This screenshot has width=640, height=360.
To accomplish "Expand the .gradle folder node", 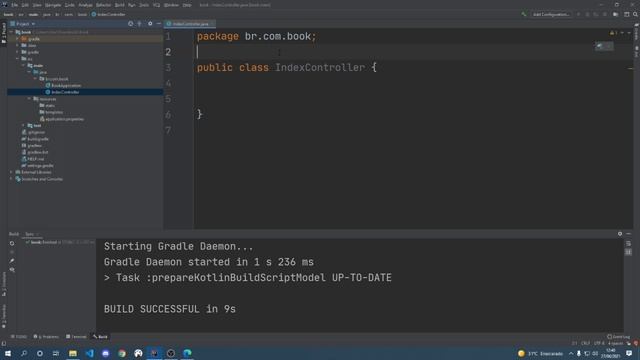I will click(x=18, y=39).
